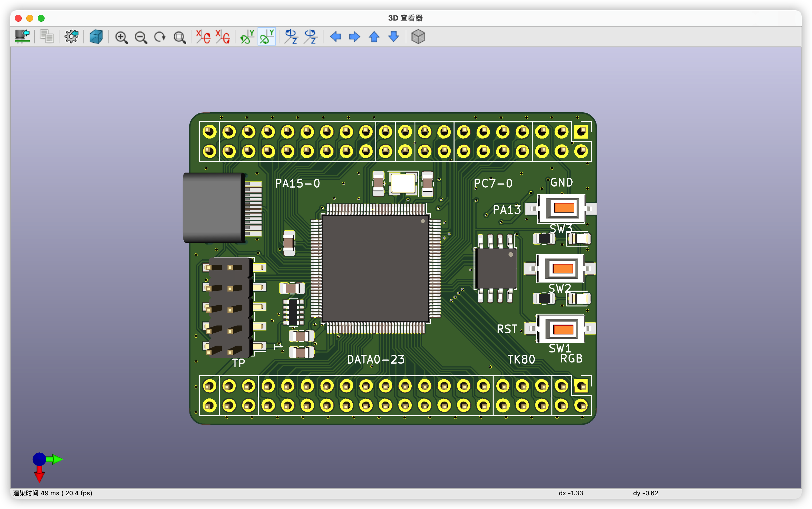
Task: Pan the board left with the left arrow
Action: tap(335, 36)
